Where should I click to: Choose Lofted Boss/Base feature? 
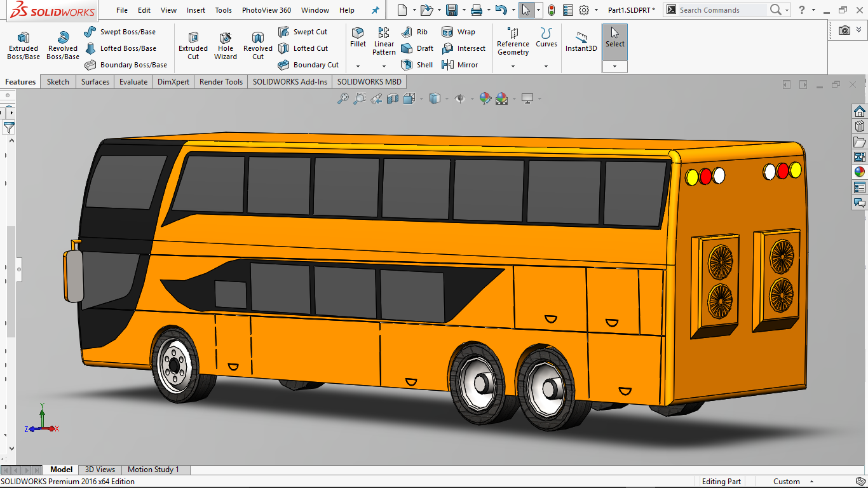pos(119,48)
